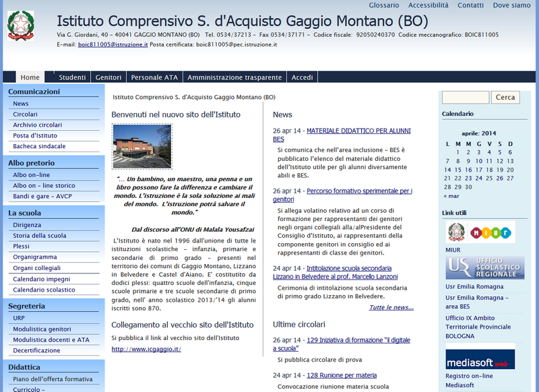539x392 pixels.
Task: Open the Studenti menu item
Action: coord(72,77)
